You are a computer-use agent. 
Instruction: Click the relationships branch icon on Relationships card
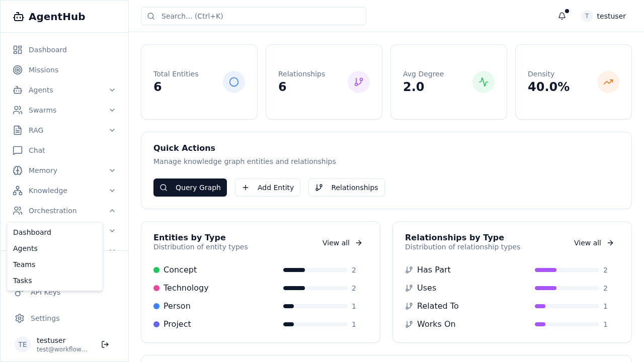tap(359, 82)
